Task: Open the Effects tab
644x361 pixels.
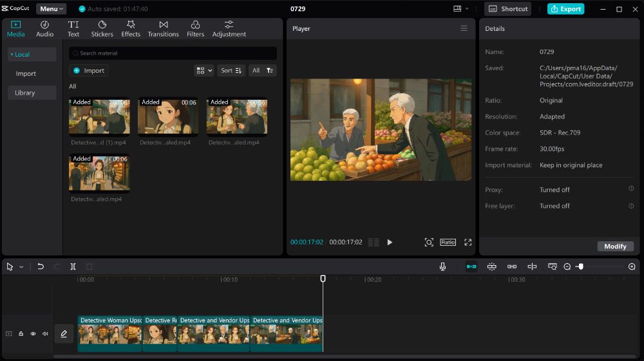Action: pos(131,29)
